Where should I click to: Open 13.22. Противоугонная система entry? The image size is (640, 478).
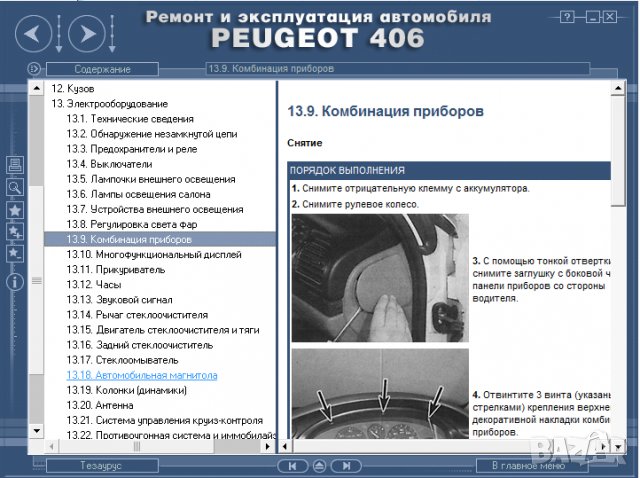pyautogui.click(x=171, y=436)
